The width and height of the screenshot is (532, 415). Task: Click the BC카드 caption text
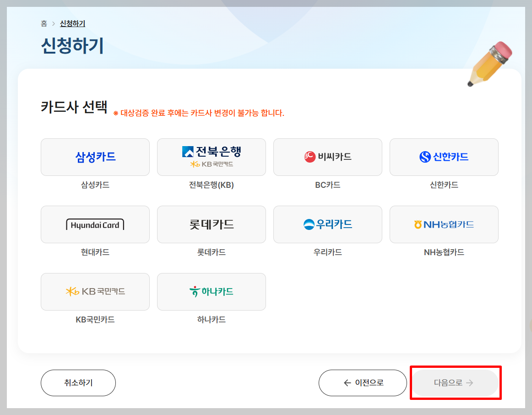[x=328, y=185]
